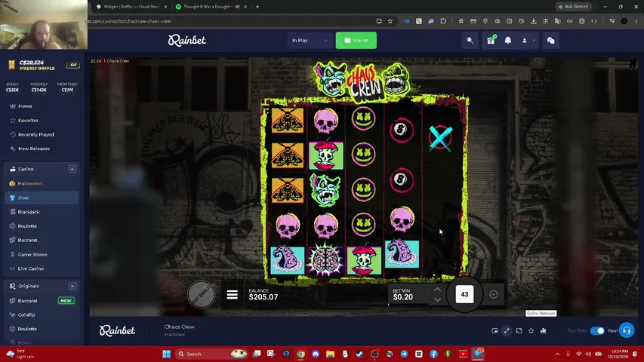The height and width of the screenshot is (362, 644).
Task: Bookmark this page with the star icon
Action: (x=390, y=21)
